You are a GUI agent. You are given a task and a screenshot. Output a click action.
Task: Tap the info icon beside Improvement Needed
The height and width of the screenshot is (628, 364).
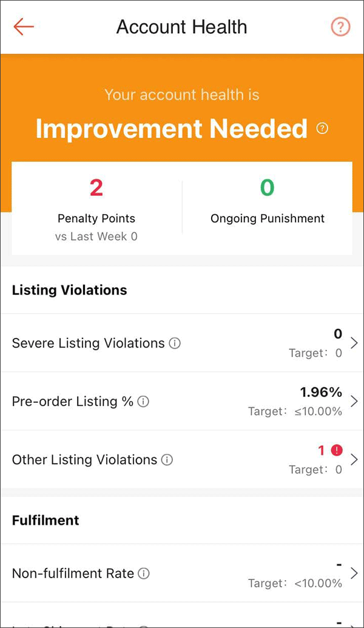323,129
